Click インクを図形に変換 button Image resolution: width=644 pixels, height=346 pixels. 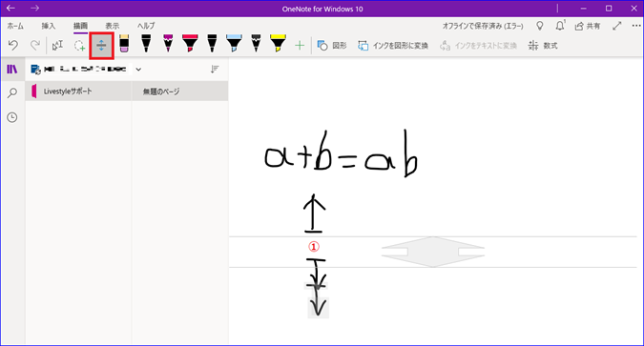click(x=393, y=46)
